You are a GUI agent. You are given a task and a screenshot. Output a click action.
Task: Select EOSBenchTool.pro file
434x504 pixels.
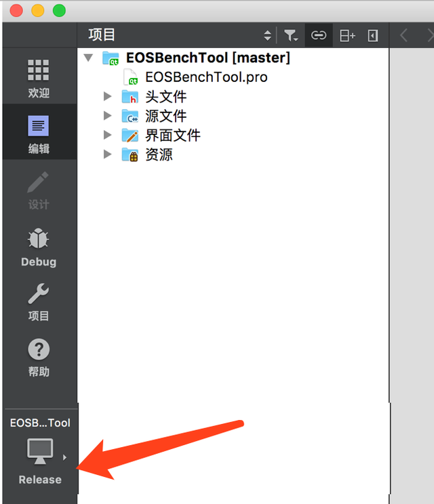[x=206, y=77]
